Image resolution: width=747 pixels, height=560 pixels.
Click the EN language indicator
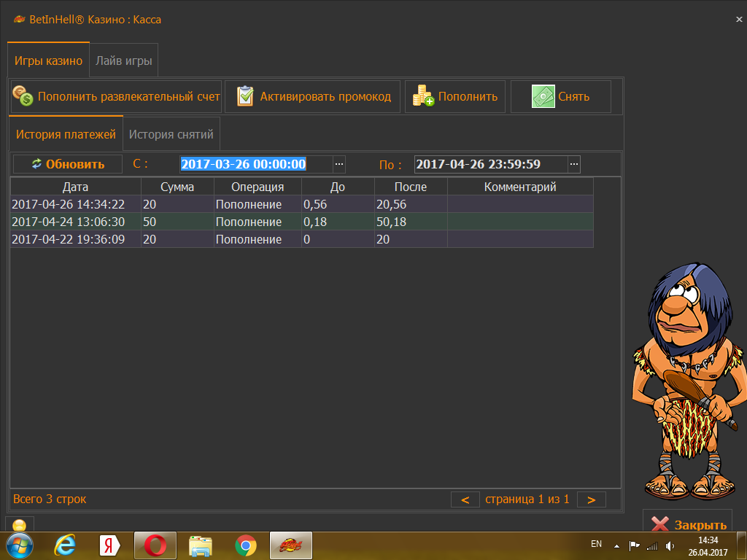[x=596, y=544]
